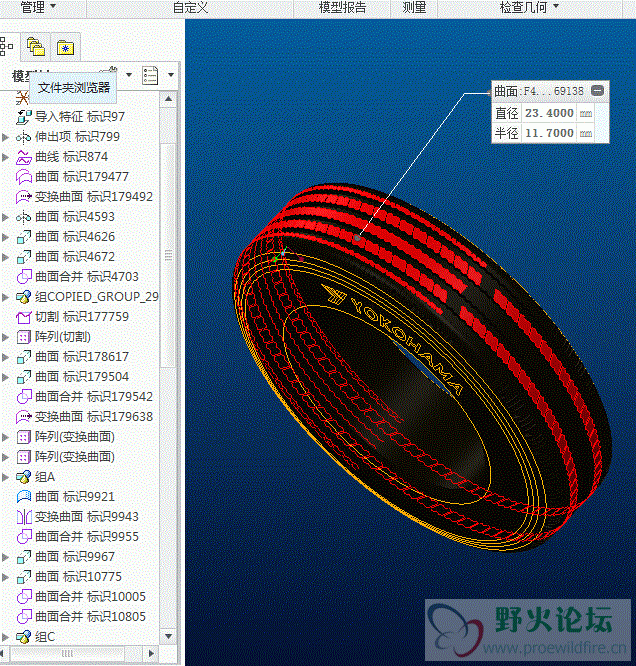Screen dimensions: 636x666
Task: Click the merge icon of 曲面合并 标识9955
Action: pos(24,537)
